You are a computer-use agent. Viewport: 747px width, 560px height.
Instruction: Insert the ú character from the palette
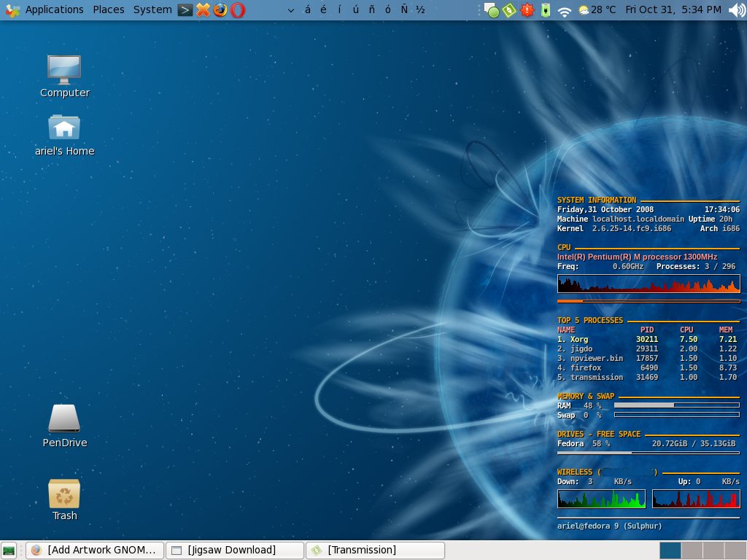pos(355,9)
